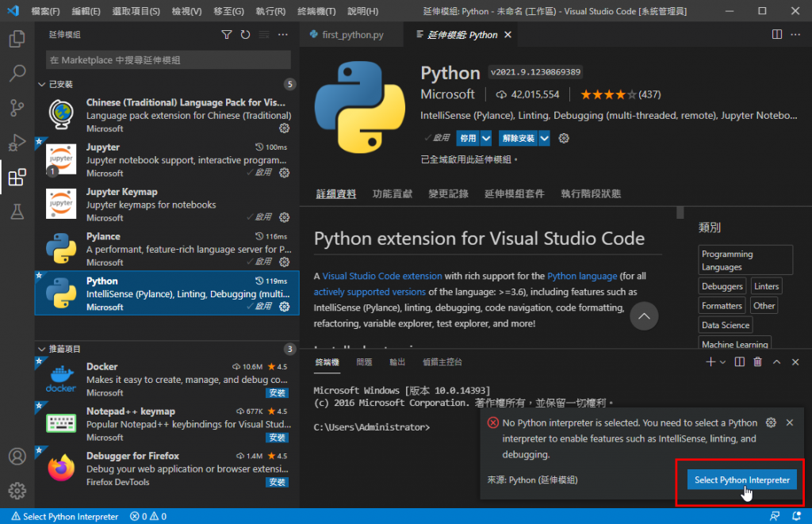Split the terminal panel
Viewport: 812px width, 524px height.
(740, 362)
